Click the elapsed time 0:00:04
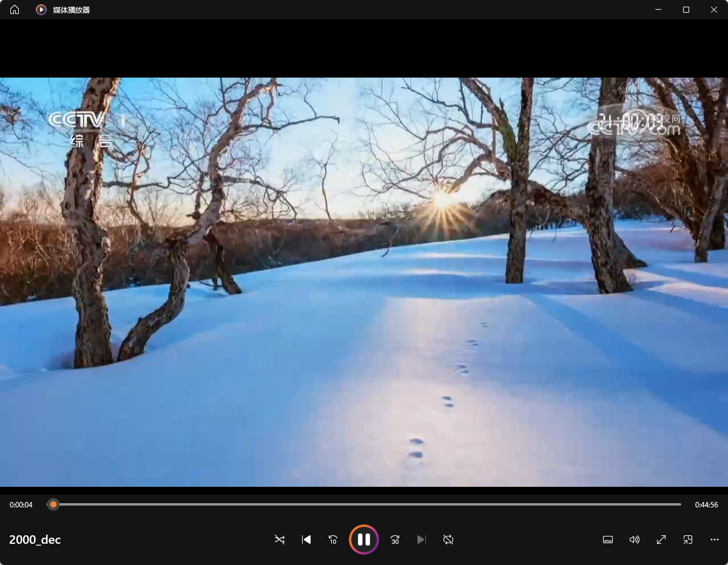This screenshot has height=565, width=728. [21, 505]
